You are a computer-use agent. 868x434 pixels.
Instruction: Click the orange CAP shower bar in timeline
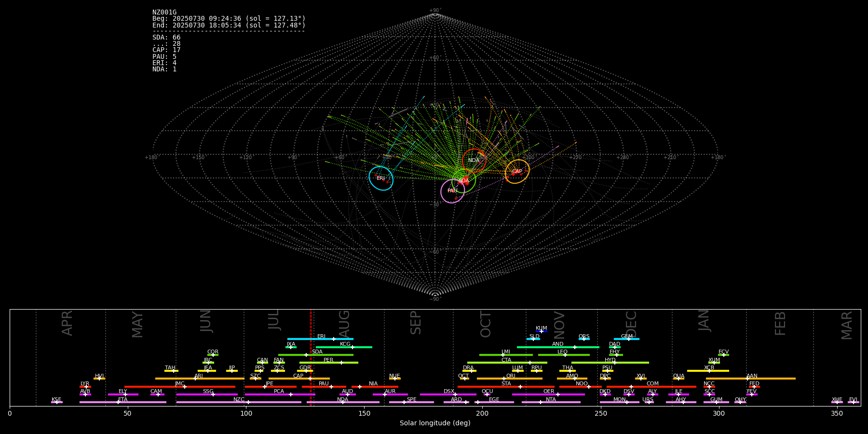click(x=299, y=379)
